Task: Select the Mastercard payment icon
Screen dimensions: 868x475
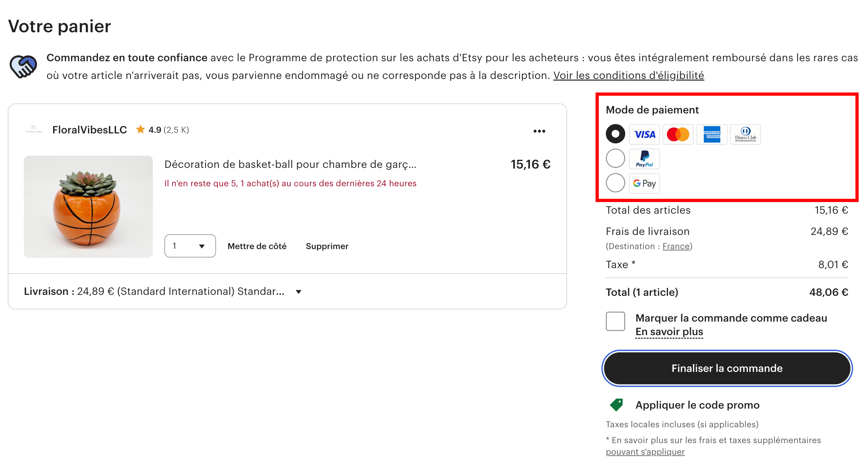Action: point(678,134)
